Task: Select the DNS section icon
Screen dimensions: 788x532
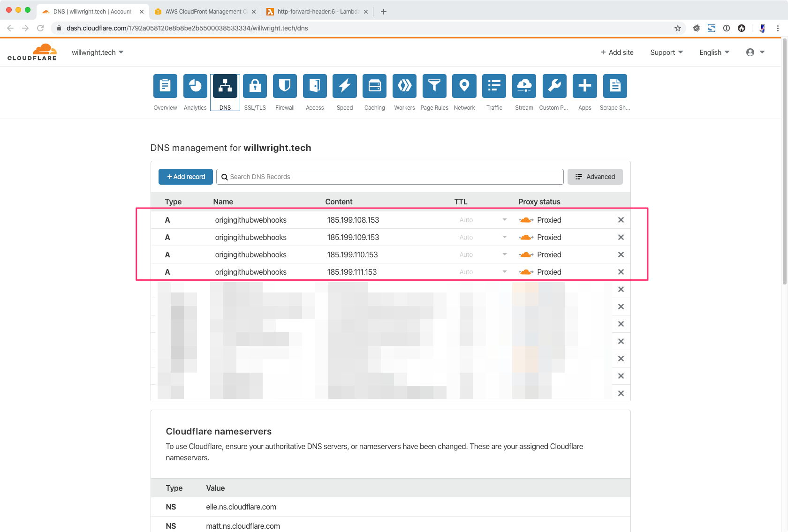Action: (225, 86)
